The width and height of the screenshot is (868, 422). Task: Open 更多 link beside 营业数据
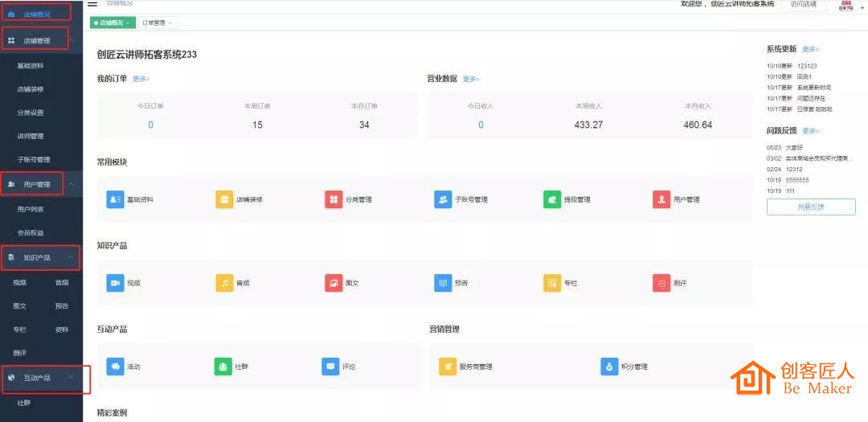471,80
